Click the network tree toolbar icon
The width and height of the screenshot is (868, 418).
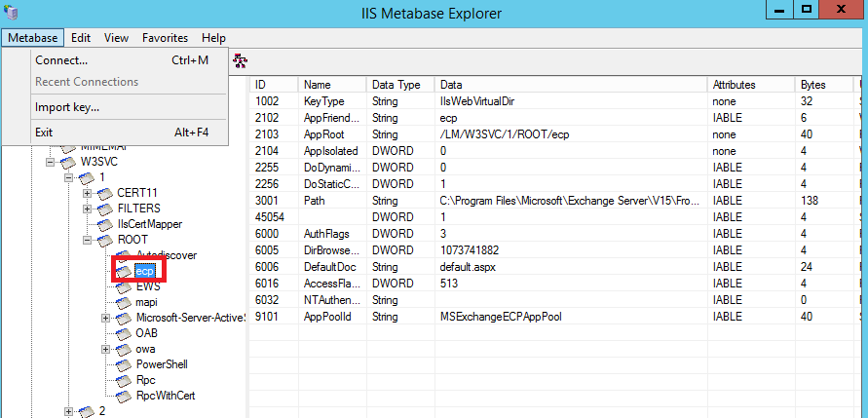coord(241,60)
